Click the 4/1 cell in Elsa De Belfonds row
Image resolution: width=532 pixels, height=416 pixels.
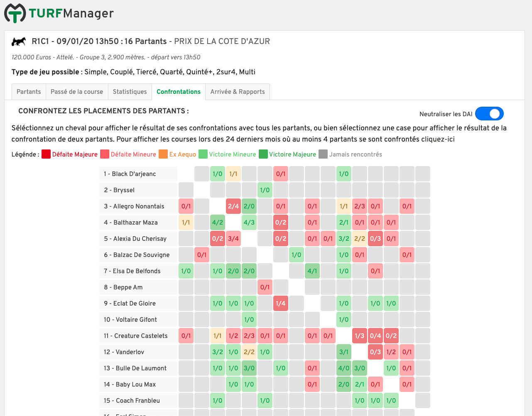(312, 271)
